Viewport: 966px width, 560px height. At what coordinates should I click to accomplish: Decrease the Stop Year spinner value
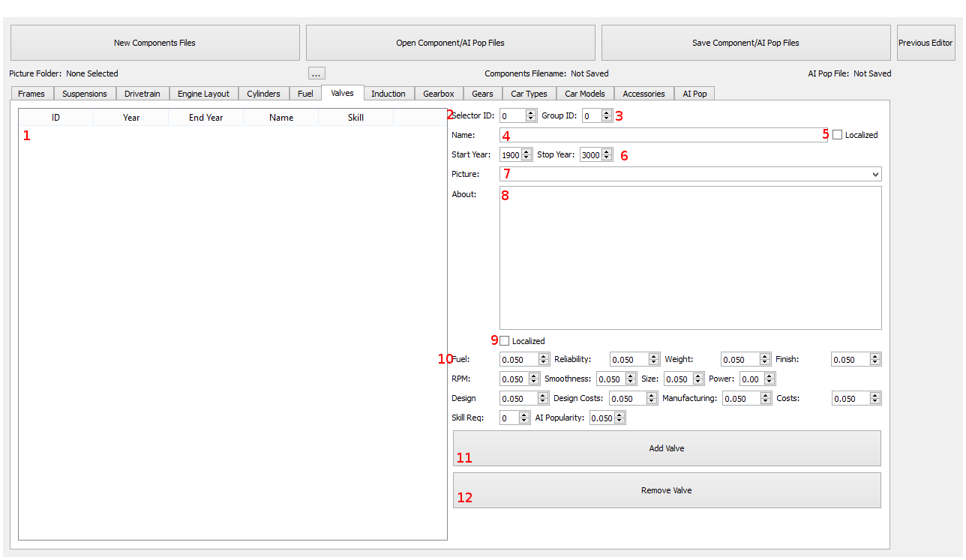(x=607, y=158)
